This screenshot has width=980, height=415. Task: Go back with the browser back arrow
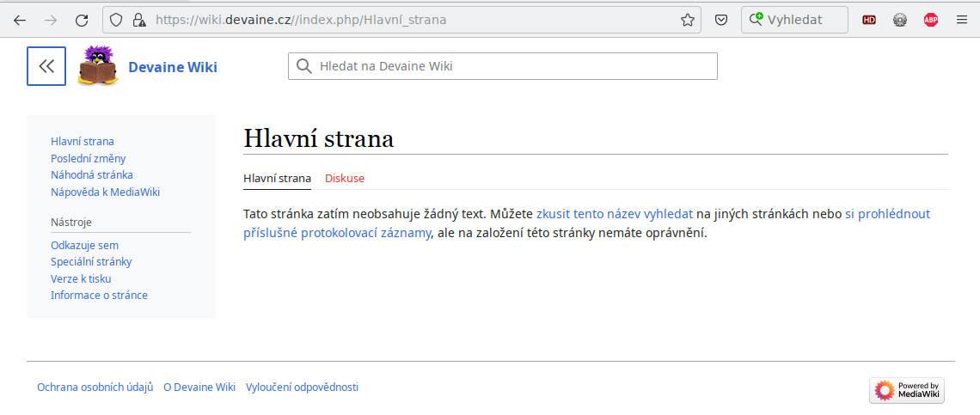click(x=20, y=20)
